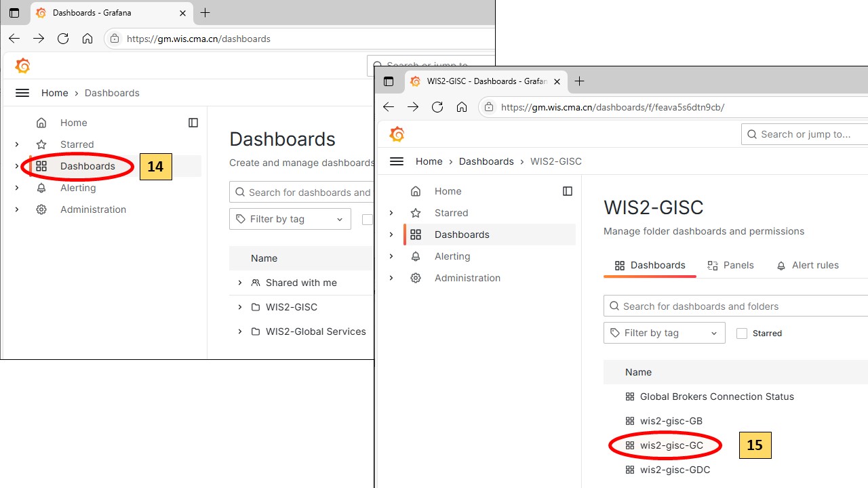Open the Filter by tag dropdown in the WIS2-GISC folder

664,333
